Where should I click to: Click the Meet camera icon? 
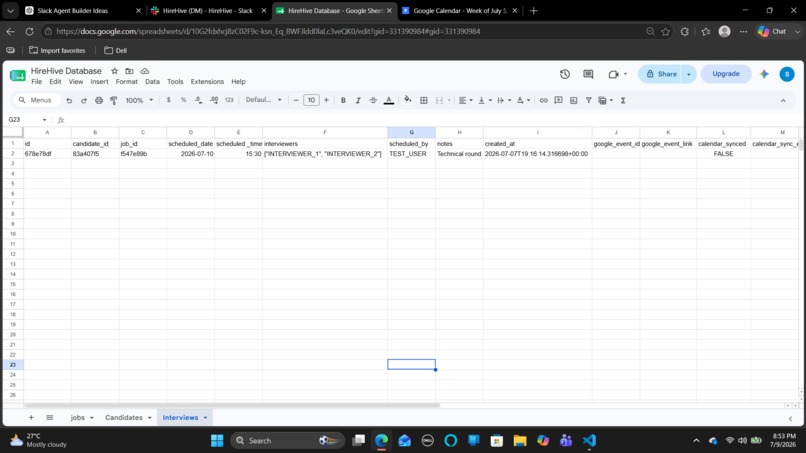tap(613, 74)
